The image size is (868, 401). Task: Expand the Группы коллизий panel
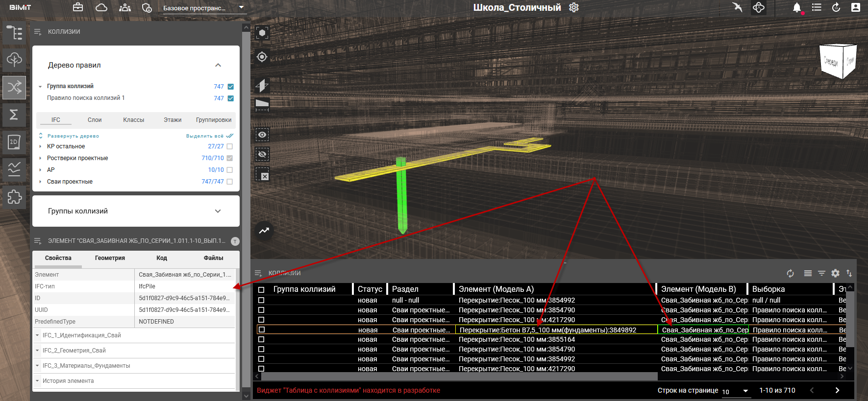pos(218,211)
